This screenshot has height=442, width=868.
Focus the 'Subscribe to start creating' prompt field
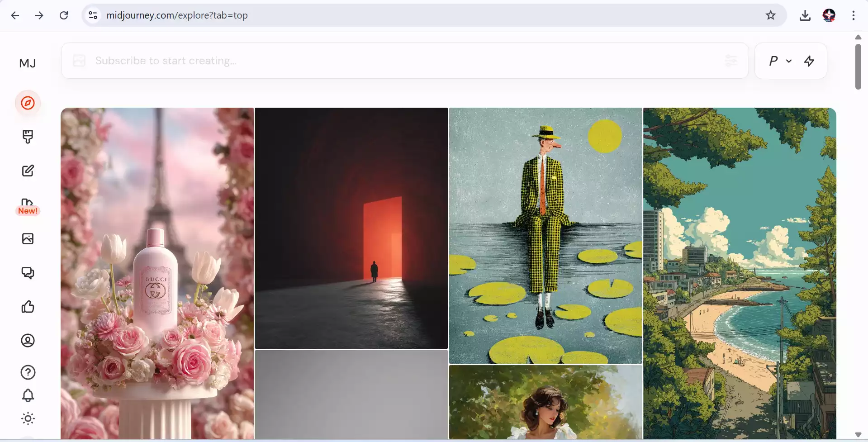(x=405, y=61)
